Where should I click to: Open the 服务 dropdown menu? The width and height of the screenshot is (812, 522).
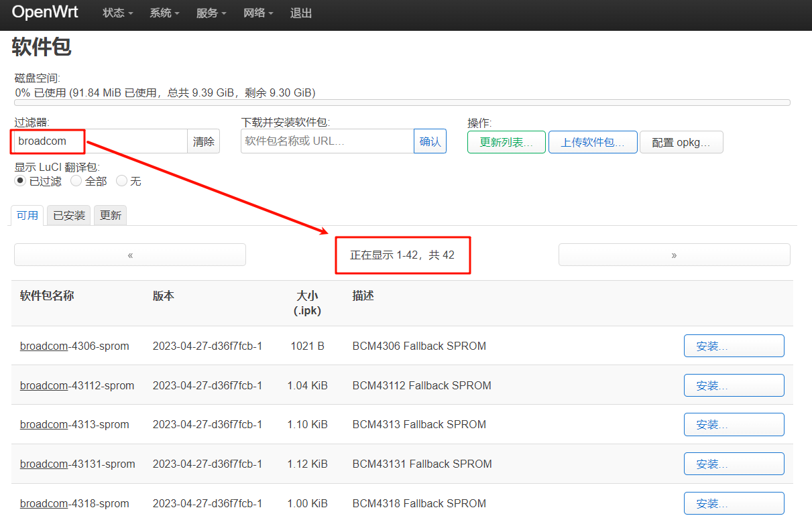(x=211, y=13)
